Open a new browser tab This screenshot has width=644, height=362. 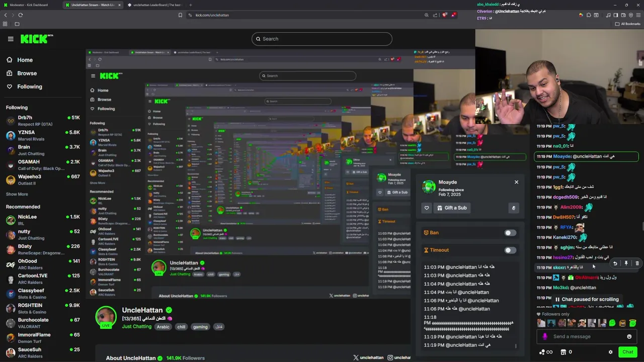(x=190, y=5)
